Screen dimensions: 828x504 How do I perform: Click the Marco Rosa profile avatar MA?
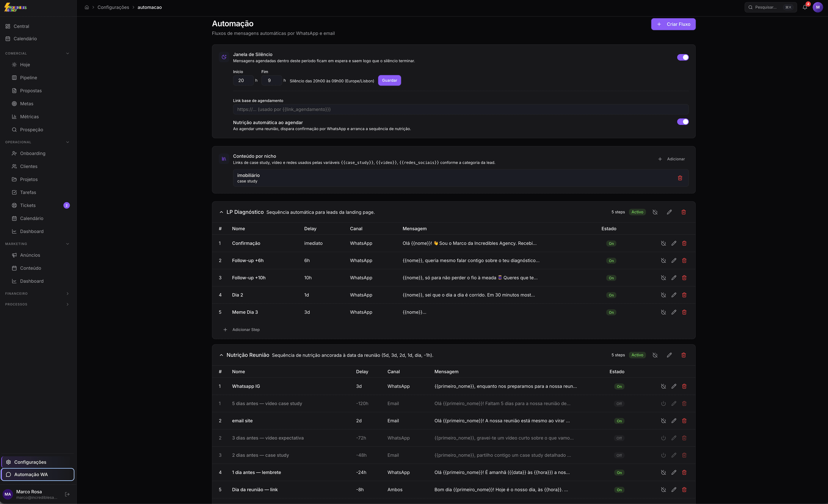[x=8, y=494]
